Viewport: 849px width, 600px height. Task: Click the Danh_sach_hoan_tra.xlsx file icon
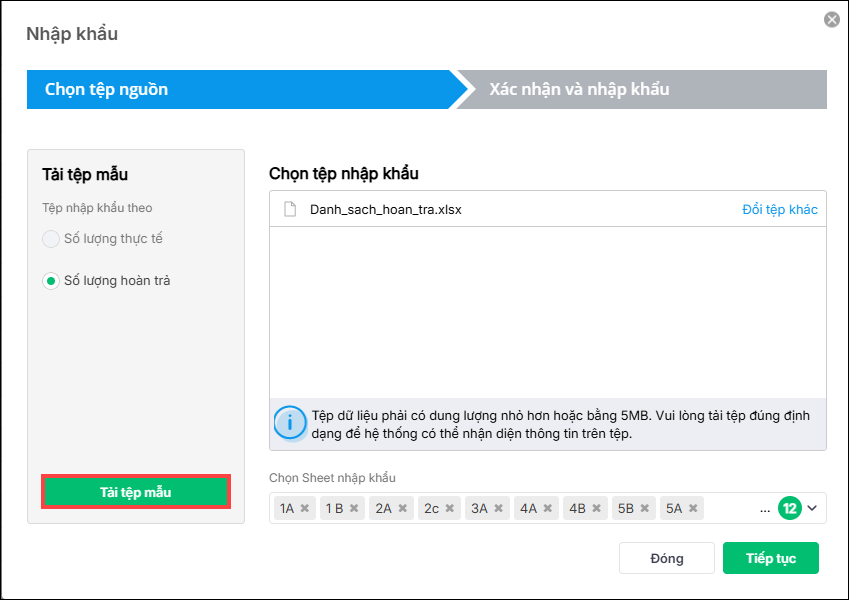(290, 210)
